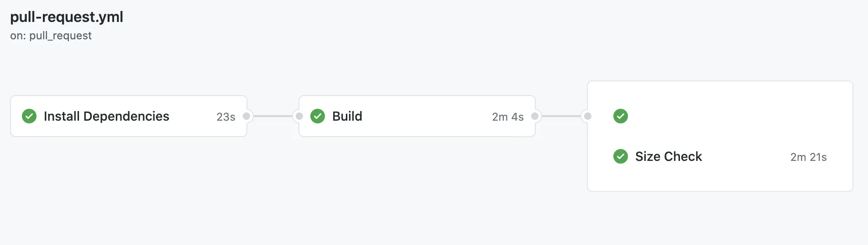Screen dimensions: 868x245
Task: Open the Build job logs
Action: [x=347, y=116]
